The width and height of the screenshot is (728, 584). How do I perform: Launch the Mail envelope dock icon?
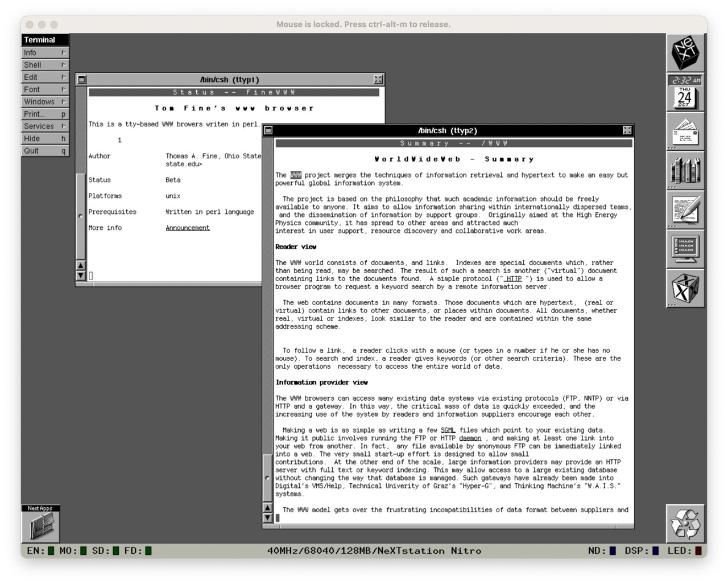point(685,131)
